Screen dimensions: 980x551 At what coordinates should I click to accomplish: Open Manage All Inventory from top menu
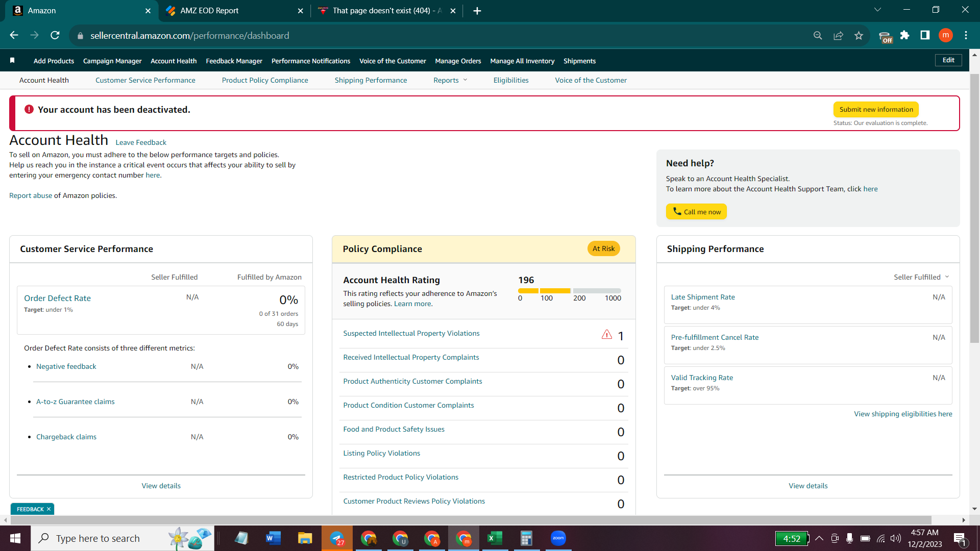pyautogui.click(x=522, y=61)
